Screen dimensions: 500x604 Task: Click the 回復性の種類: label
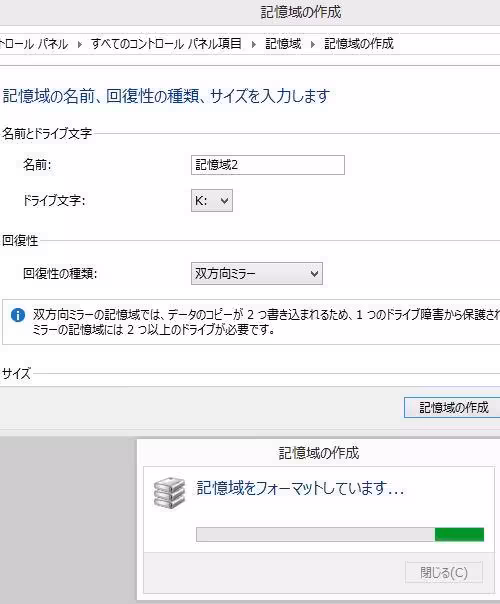click(60, 274)
